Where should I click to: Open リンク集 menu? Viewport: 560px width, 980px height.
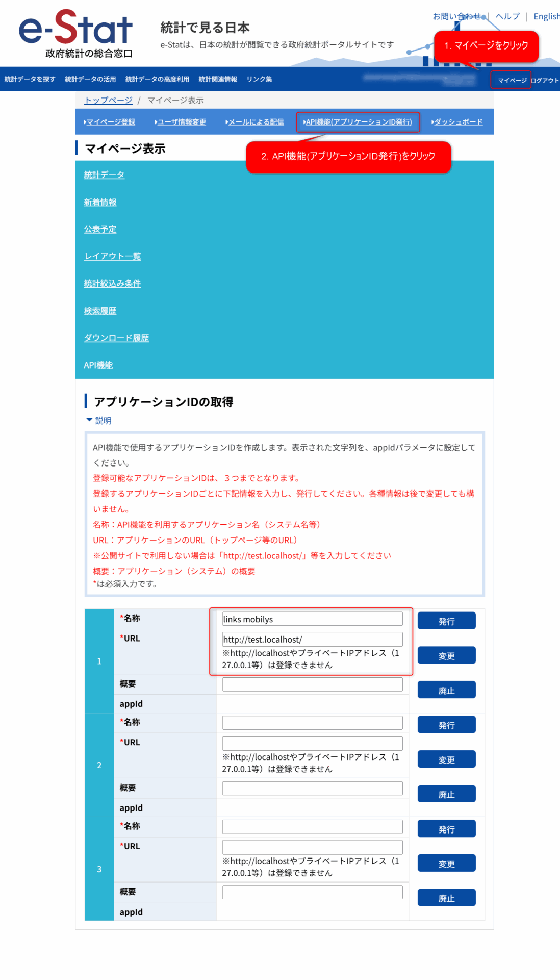[259, 79]
